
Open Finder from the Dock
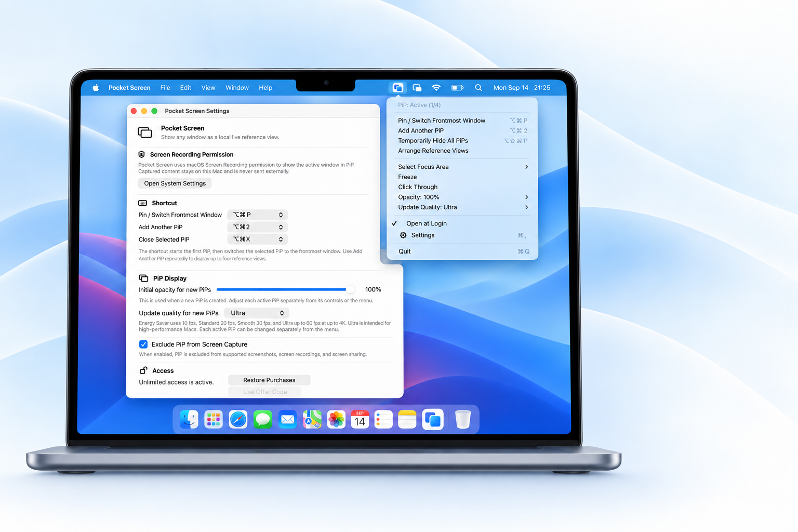[189, 419]
